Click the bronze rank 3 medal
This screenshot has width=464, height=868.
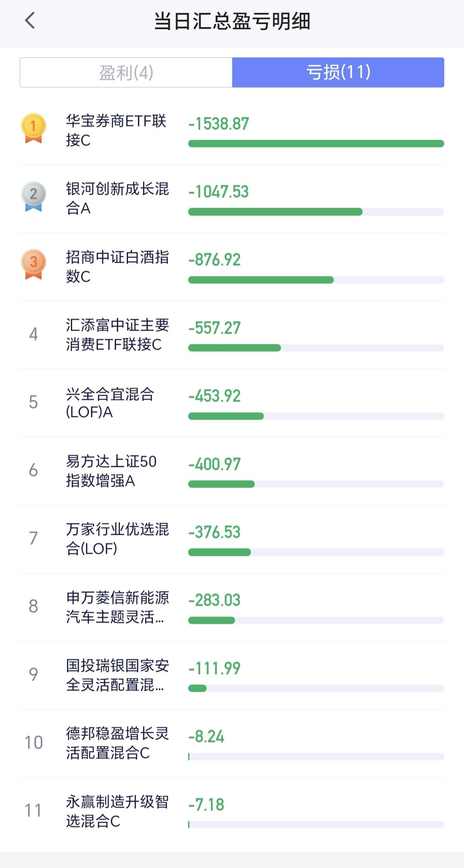tap(34, 264)
